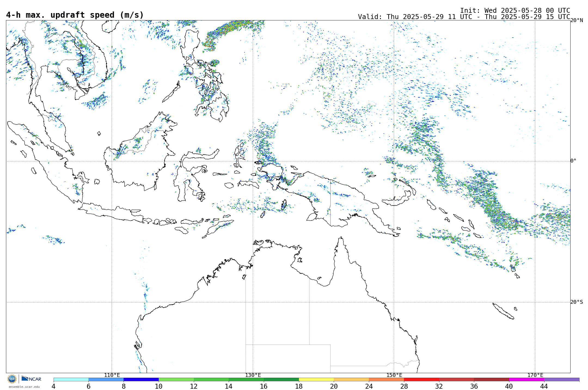Click the 130°E longitude label
588x390 pixels.
click(253, 375)
